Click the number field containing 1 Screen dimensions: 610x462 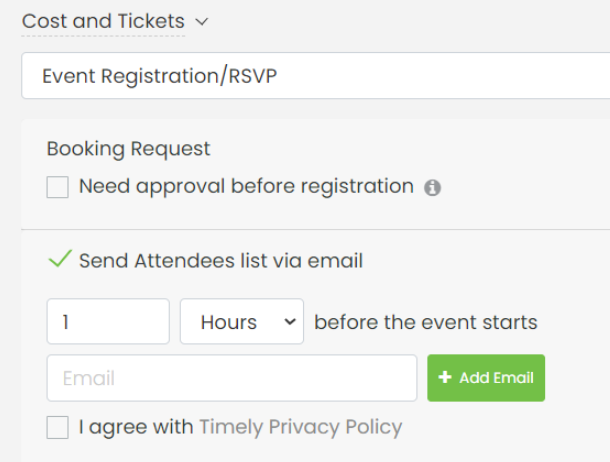coord(108,321)
